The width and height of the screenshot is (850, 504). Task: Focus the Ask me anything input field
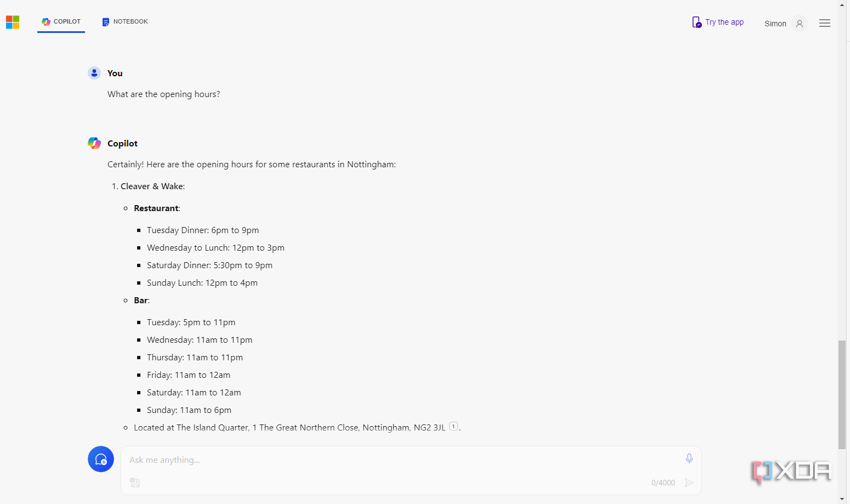click(403, 460)
